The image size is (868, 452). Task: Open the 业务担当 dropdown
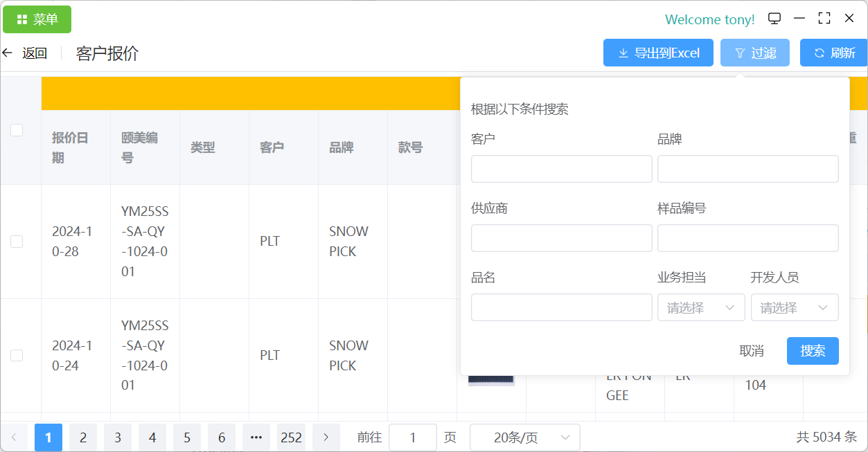point(700,308)
